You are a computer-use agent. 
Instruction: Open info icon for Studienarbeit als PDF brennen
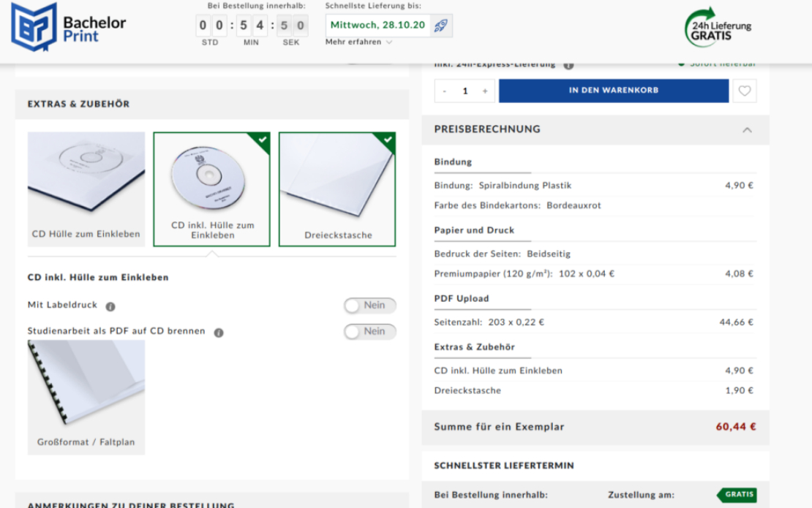[219, 333]
